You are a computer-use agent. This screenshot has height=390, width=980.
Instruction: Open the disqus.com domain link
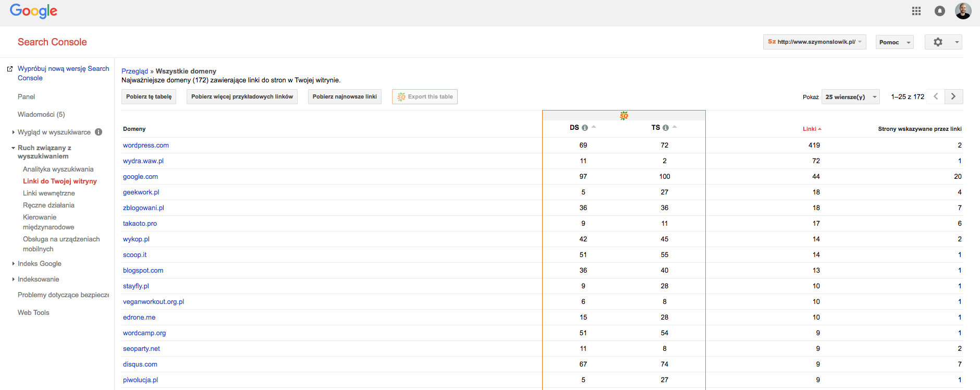point(140,364)
